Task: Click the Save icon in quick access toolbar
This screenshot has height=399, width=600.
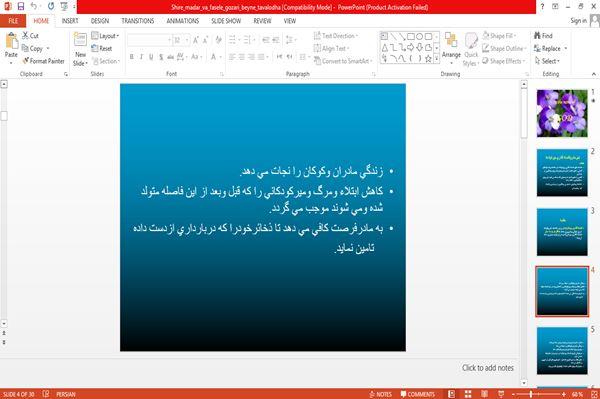Action: (x=21, y=6)
